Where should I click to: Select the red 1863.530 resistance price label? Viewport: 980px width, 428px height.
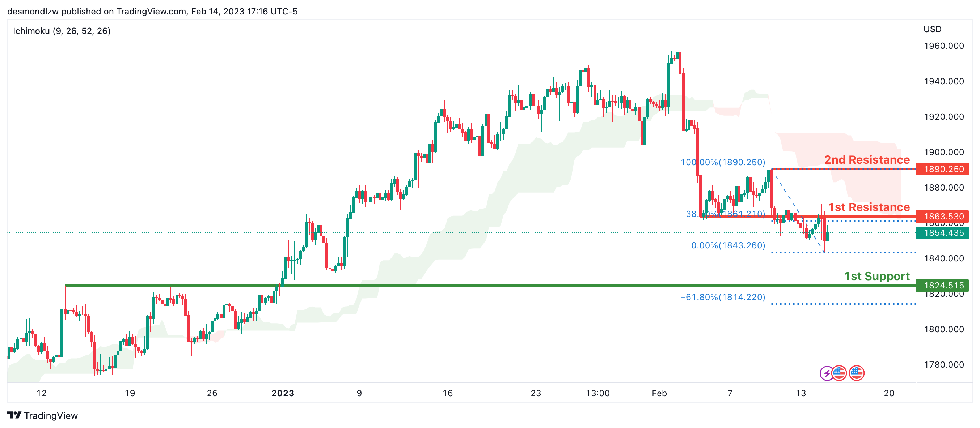coord(943,216)
